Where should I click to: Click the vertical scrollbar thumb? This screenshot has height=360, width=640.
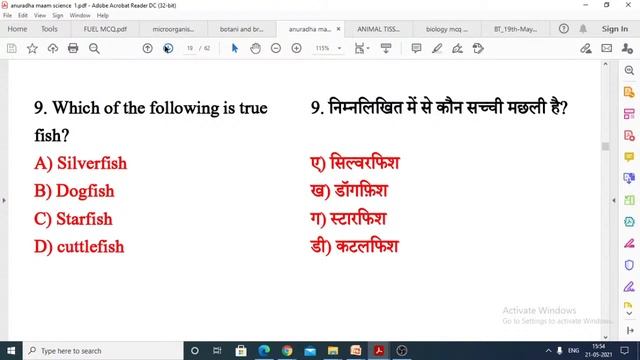(605, 146)
